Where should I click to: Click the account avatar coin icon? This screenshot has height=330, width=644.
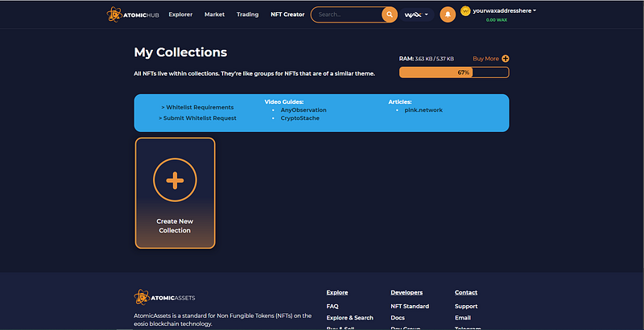coord(465,11)
